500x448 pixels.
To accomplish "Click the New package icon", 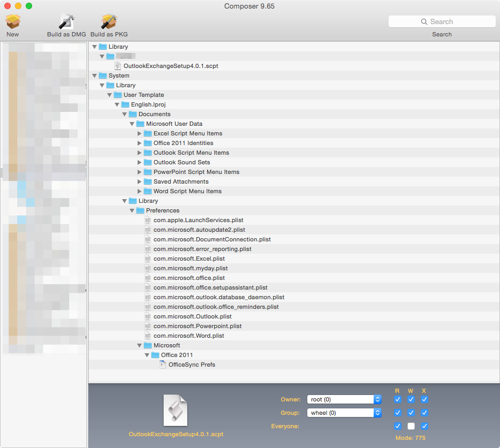I will click(x=13, y=22).
